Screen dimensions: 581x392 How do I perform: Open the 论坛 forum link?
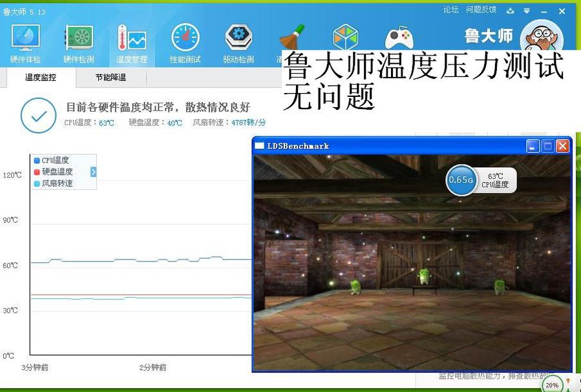pos(450,10)
